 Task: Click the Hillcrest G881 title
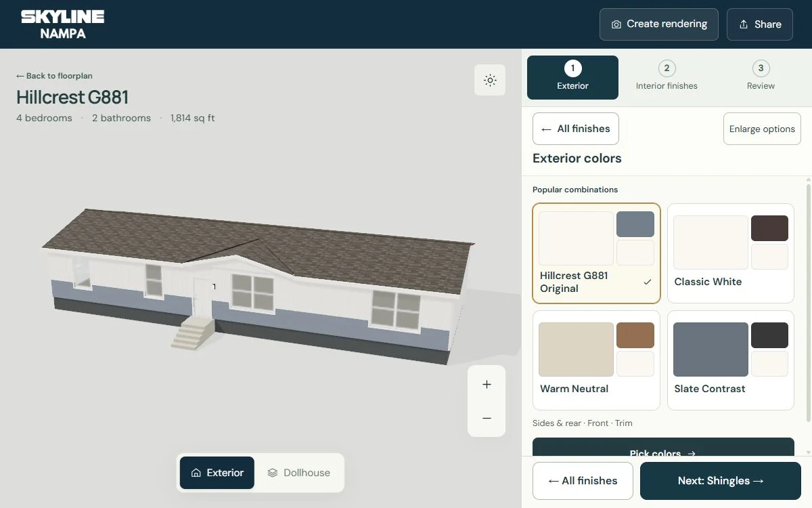click(x=72, y=98)
